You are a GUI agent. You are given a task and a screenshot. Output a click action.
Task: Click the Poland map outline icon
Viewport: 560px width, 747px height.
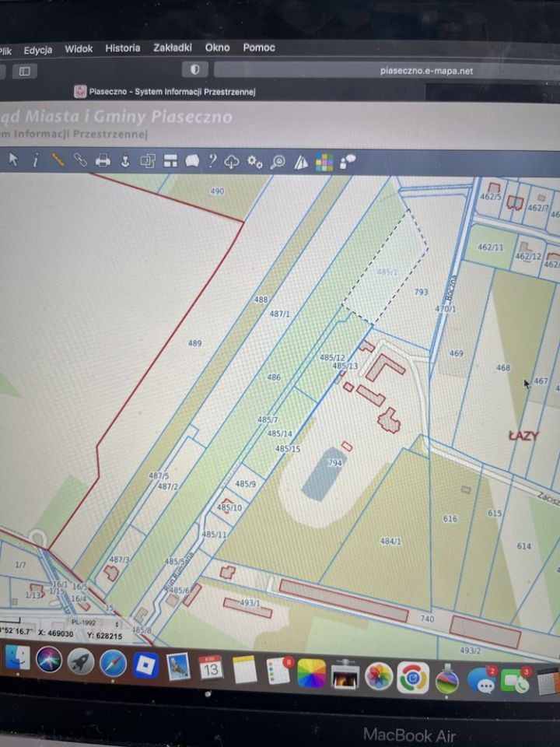tap(192, 161)
